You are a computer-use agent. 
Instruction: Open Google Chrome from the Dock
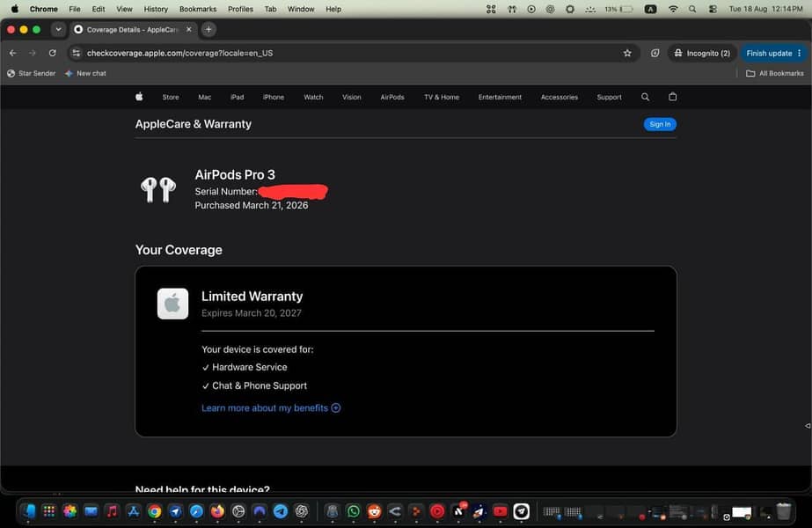154,511
